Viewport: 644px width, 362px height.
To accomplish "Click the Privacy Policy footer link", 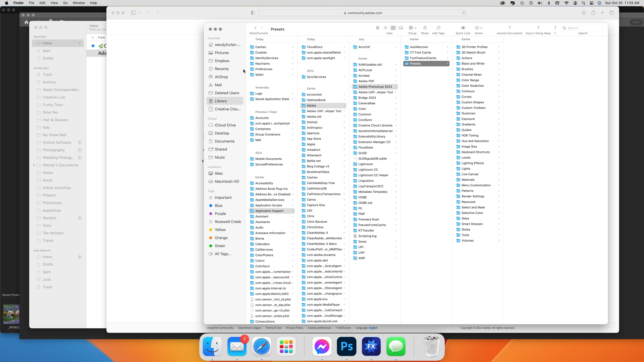I will pyautogui.click(x=294, y=328).
